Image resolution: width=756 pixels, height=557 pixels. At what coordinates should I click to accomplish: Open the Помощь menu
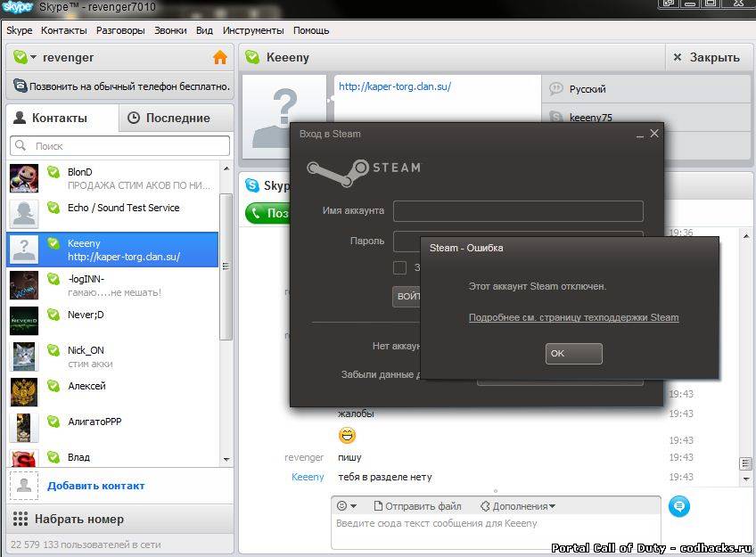[x=311, y=30]
